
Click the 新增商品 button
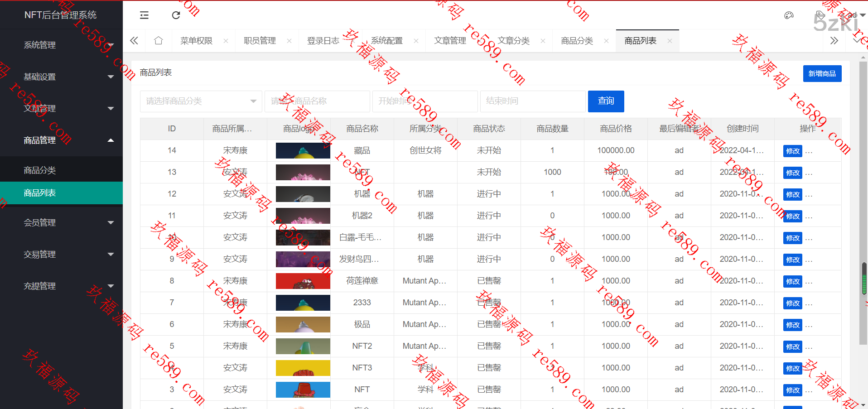click(822, 73)
